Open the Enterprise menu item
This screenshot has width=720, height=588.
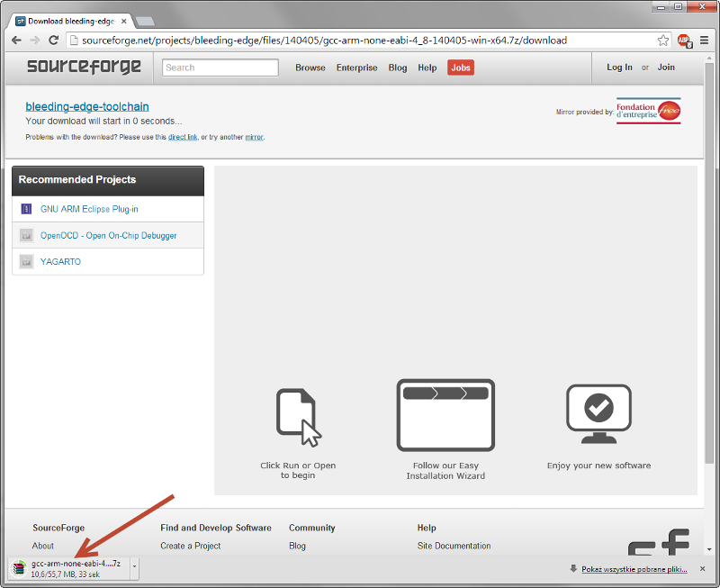pyautogui.click(x=356, y=68)
